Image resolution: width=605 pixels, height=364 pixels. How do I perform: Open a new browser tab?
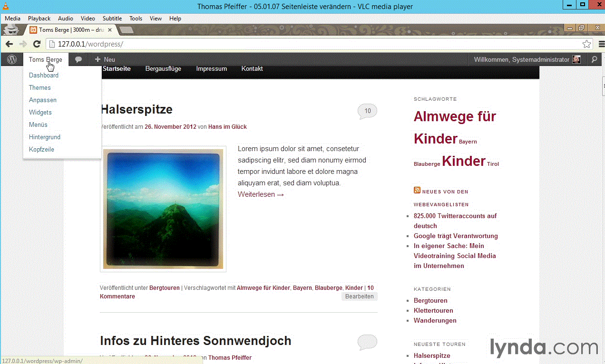[126, 30]
